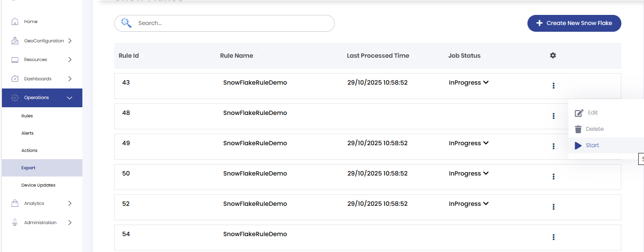Screen dimensions: 644x252
Task: Click the GeoConfiguration map icon
Action: [15, 41]
